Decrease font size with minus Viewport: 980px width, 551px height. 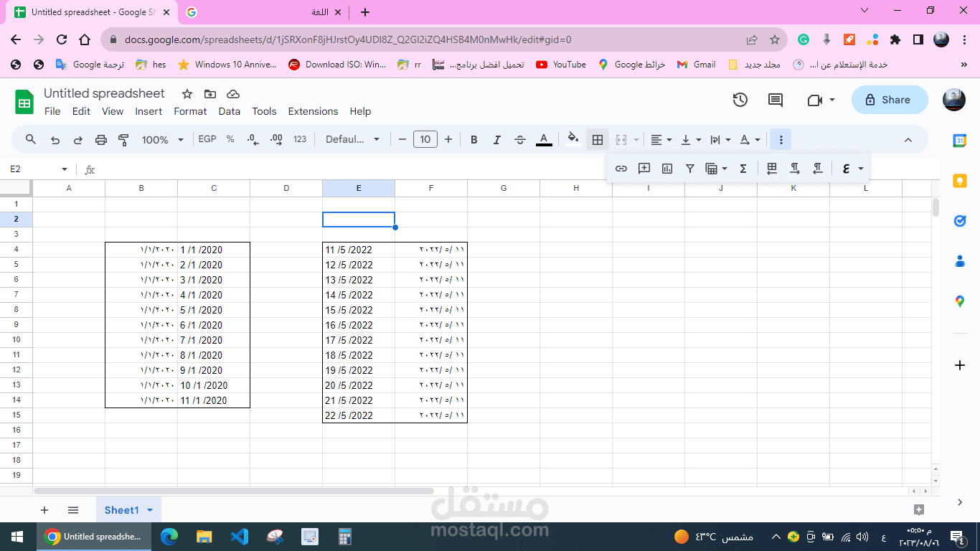pyautogui.click(x=402, y=139)
